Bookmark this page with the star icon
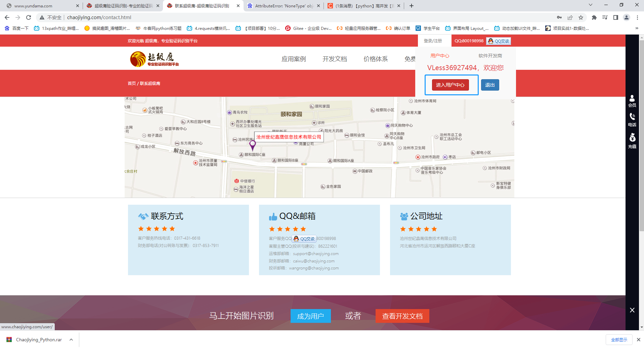Viewport: 644px width, 348px height. coord(581,17)
